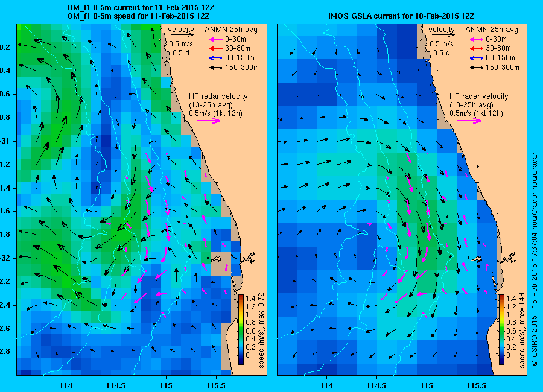Click the magenta HF radar arrow in right panel
The height and width of the screenshot is (392, 543).
pyautogui.click(x=469, y=121)
